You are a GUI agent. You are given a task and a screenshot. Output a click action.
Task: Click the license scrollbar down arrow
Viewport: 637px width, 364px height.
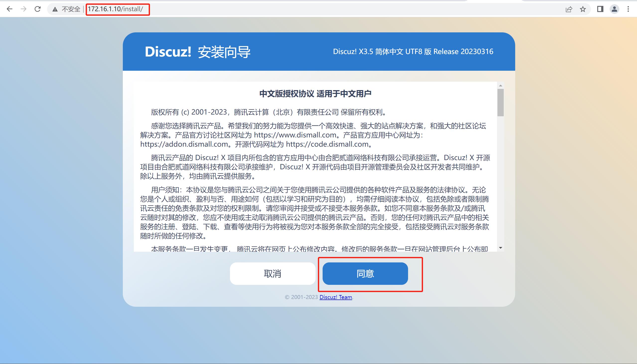[x=500, y=248]
